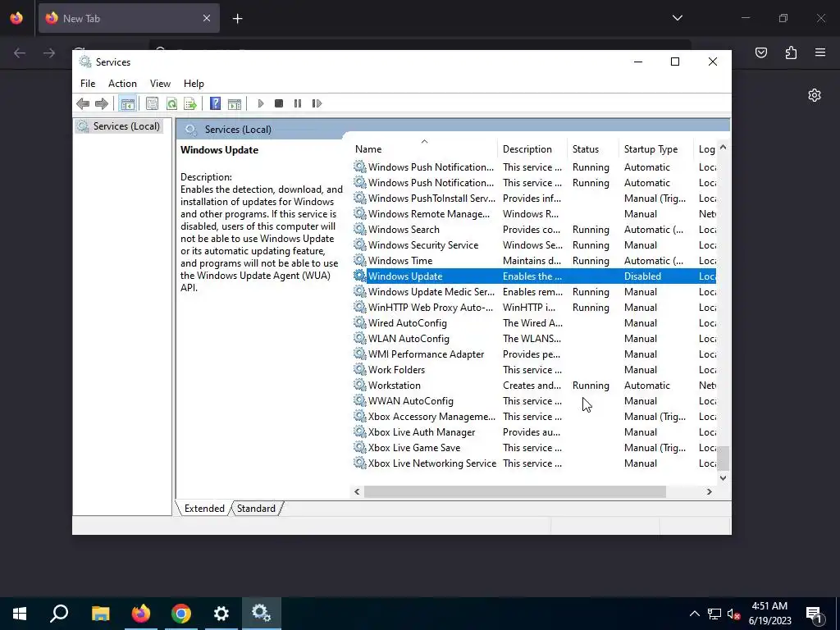Click the Stop Service square icon
Screen dimensions: 840x630
coord(279,103)
